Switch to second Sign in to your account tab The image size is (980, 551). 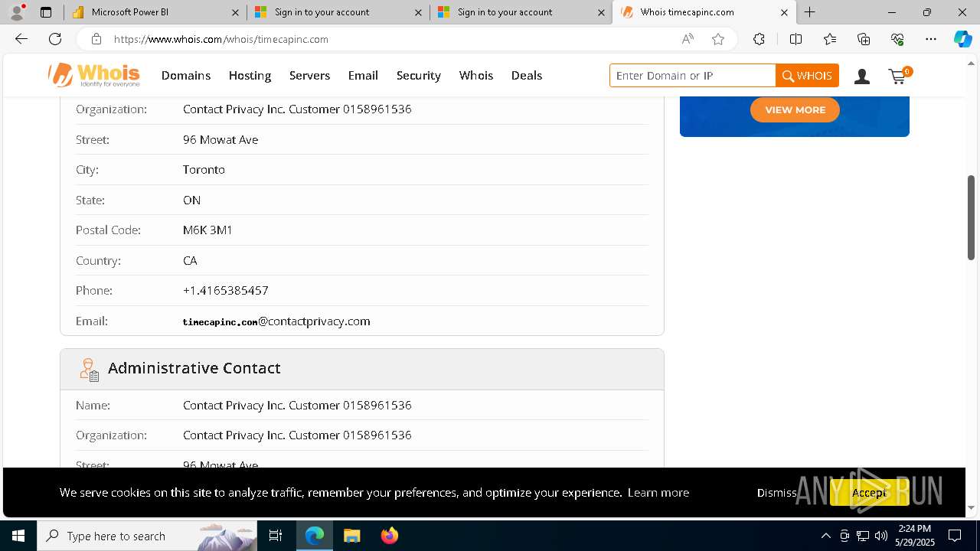pos(521,12)
